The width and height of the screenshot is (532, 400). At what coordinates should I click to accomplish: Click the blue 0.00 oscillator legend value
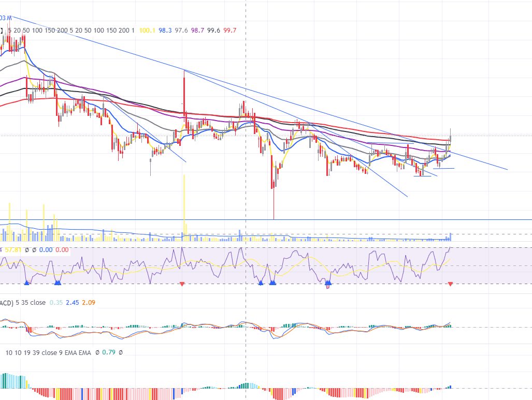pos(46,250)
